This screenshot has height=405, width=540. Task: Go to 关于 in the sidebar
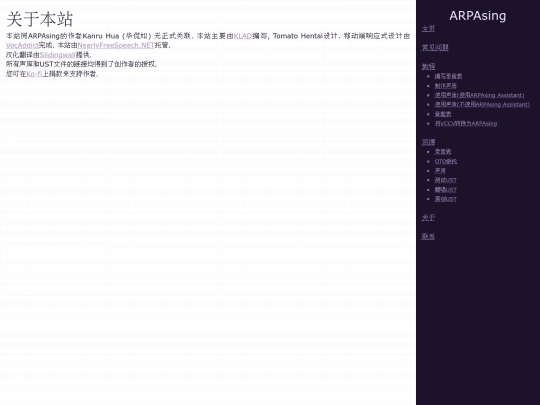(x=428, y=218)
